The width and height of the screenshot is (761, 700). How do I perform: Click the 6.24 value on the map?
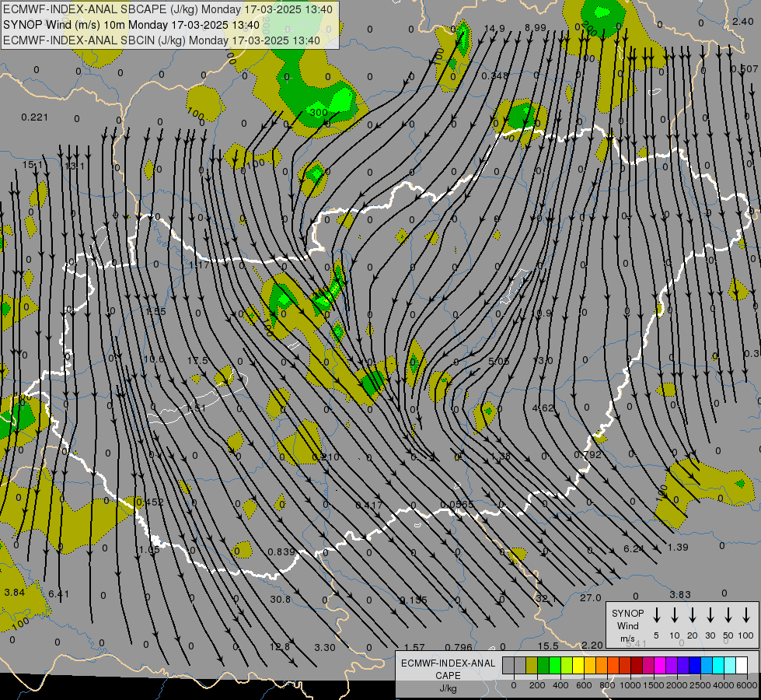[x=634, y=548]
